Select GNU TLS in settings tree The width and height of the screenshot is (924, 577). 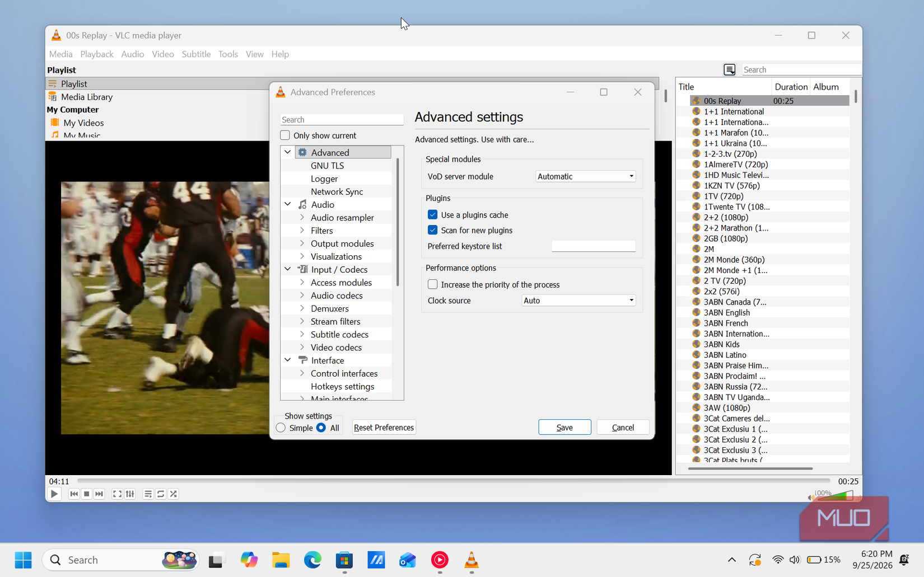(x=327, y=166)
